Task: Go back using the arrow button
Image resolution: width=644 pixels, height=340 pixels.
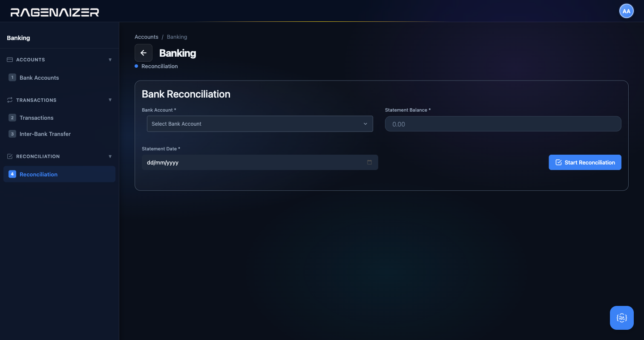Action: [144, 53]
